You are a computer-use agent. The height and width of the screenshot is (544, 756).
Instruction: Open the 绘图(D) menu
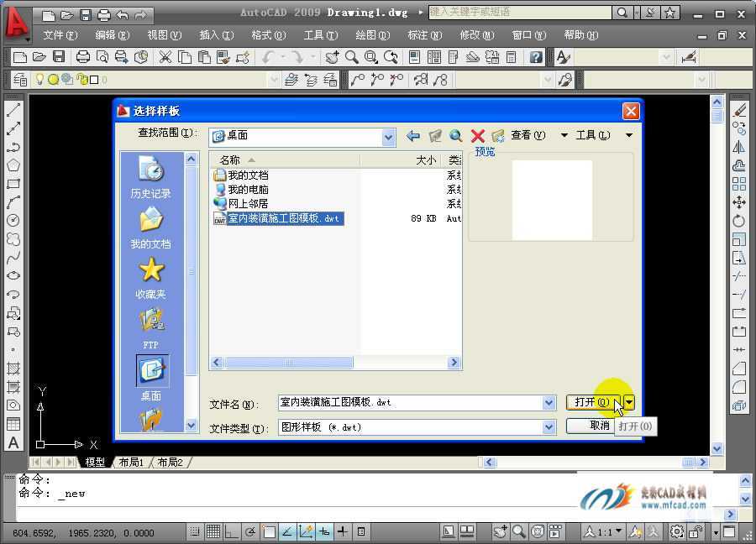point(372,35)
